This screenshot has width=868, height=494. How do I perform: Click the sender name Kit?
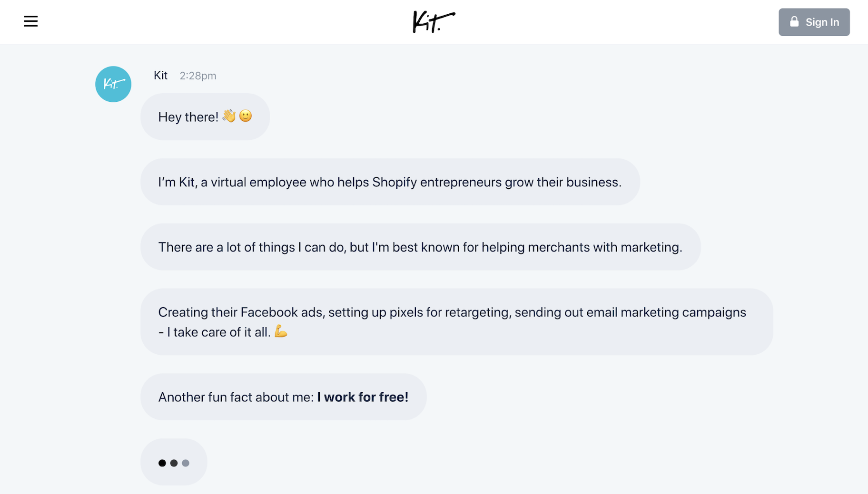tap(160, 76)
